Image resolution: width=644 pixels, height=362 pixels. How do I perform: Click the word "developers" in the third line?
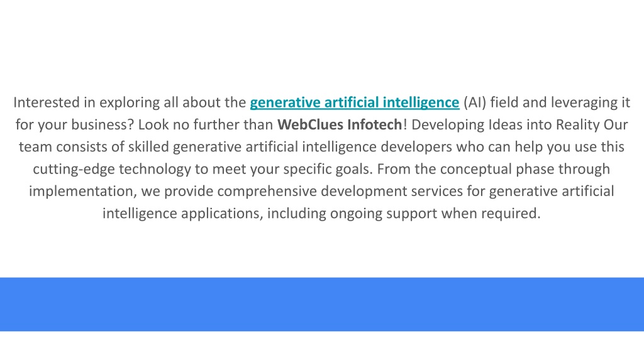pos(416,147)
